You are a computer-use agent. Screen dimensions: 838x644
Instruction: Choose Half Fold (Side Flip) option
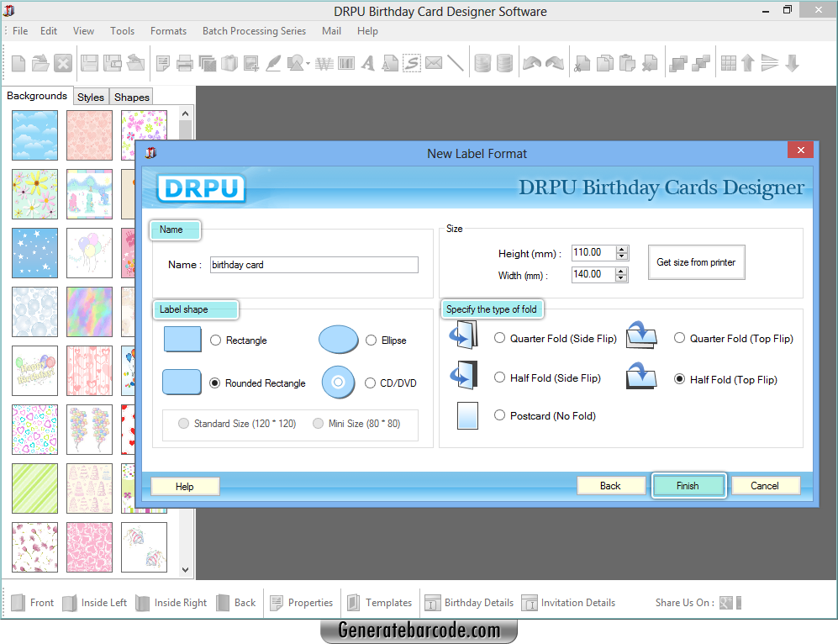pos(499,377)
